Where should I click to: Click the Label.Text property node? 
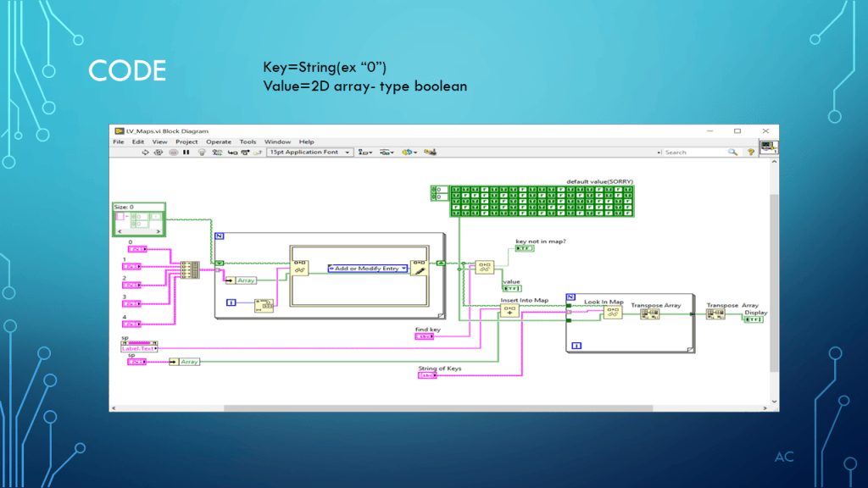point(140,347)
